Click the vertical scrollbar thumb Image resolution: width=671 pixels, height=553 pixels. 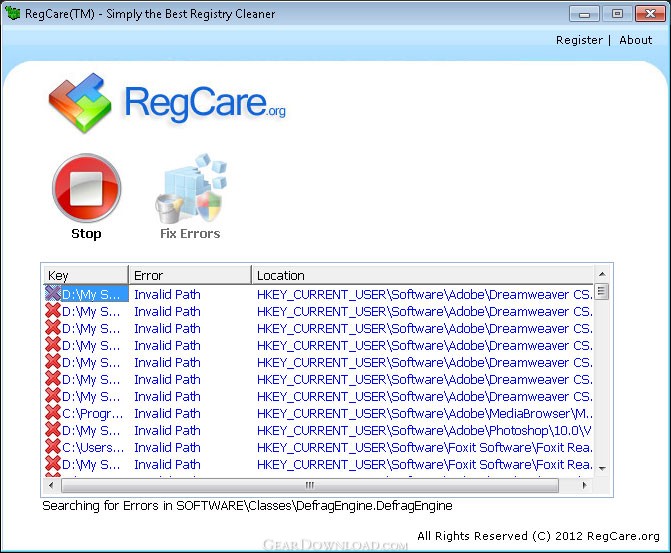(x=601, y=292)
